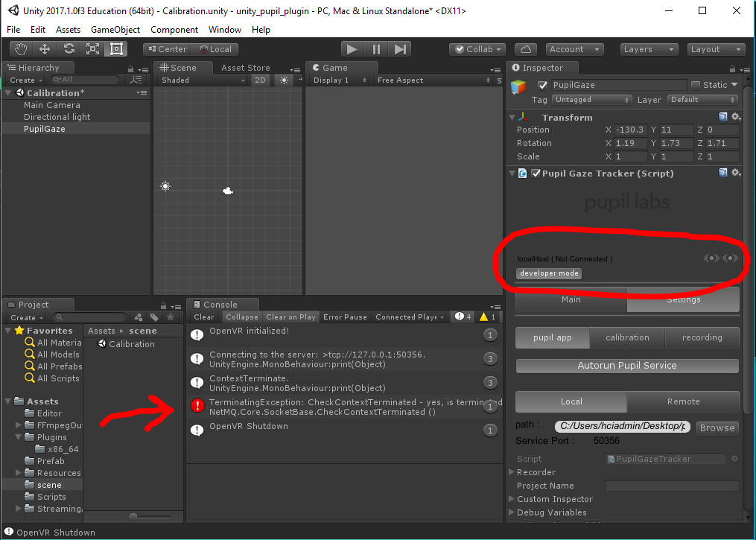The height and width of the screenshot is (540, 756).
Task: Open the GameObject menu
Action: 115,29
